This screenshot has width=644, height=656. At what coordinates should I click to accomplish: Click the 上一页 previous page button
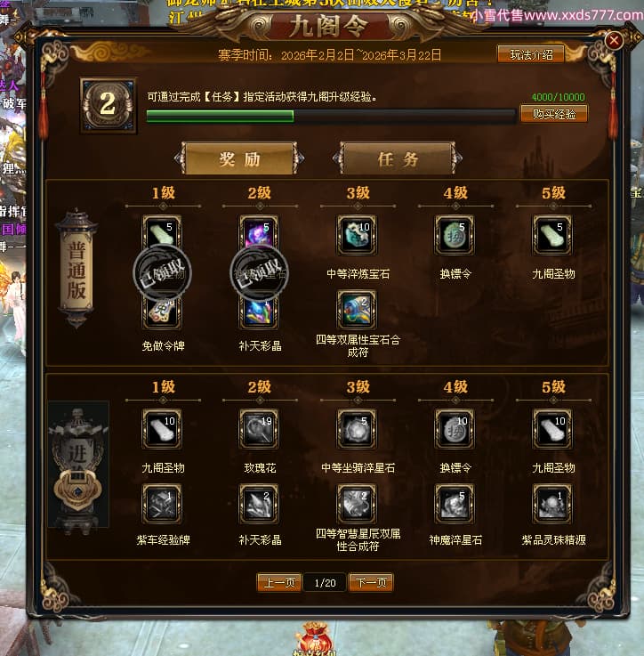[x=279, y=582]
